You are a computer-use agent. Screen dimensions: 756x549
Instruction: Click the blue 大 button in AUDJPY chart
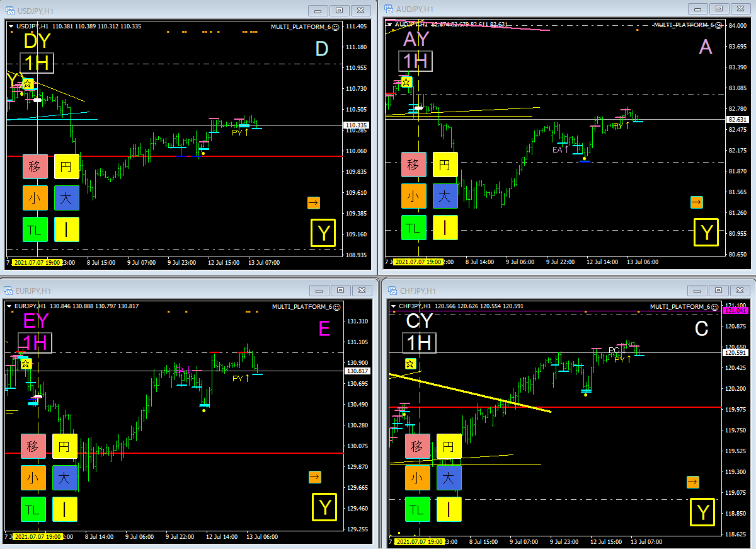click(x=445, y=196)
